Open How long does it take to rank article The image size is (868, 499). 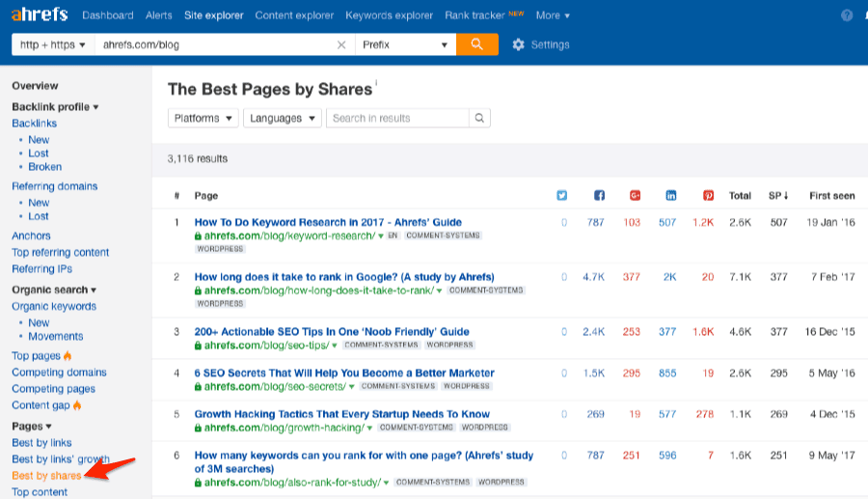pos(344,277)
